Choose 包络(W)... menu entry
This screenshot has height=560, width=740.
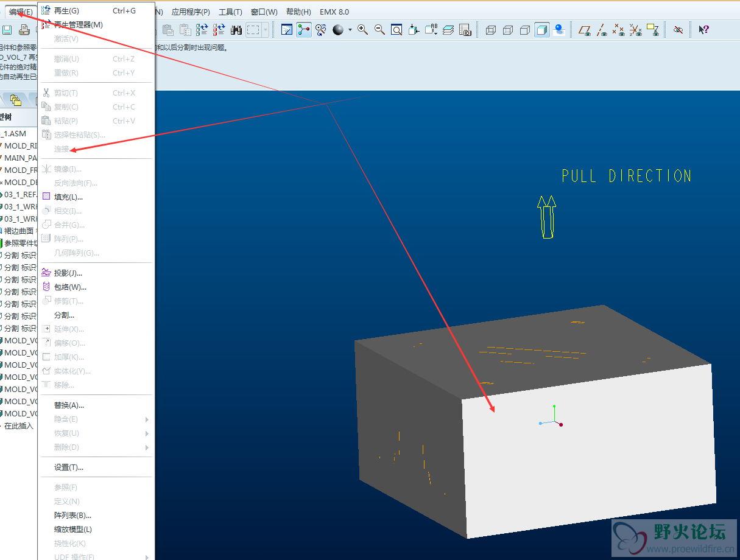click(x=96, y=287)
